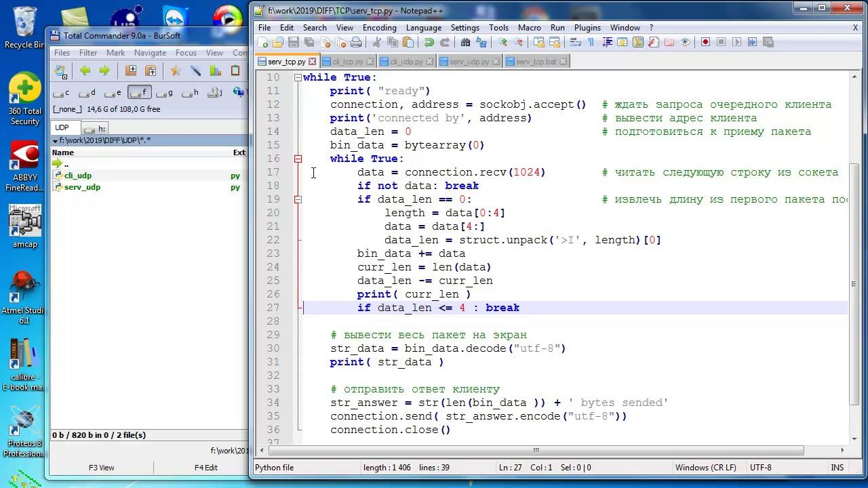This screenshot has width=868, height=488.
Task: Click the Open file toolbar icon
Action: 278,42
